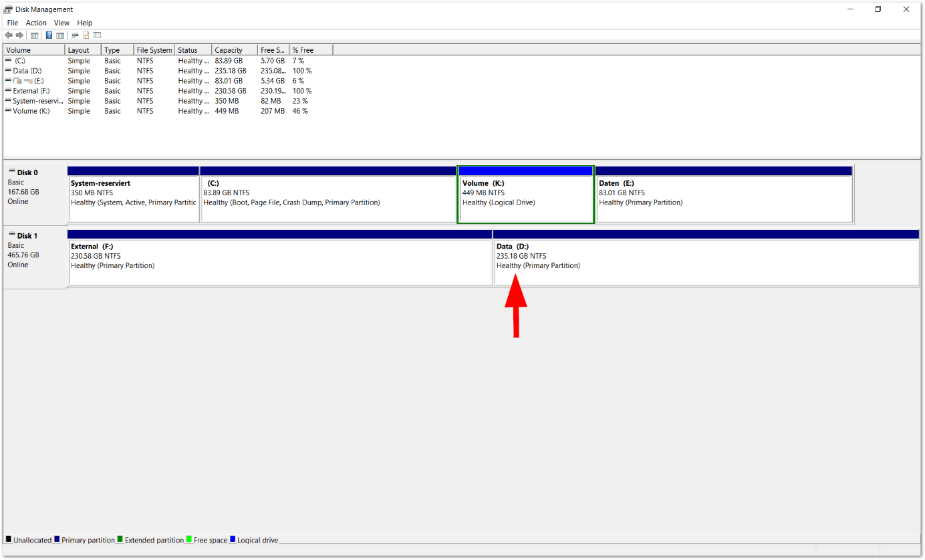
Task: Select System-reserviert partition block on Disk 0
Action: pos(133,198)
